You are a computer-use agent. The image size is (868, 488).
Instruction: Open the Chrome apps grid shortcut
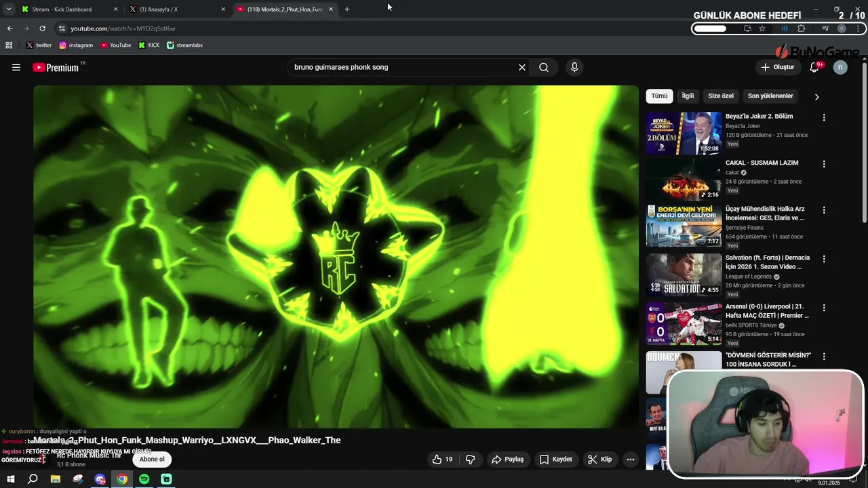9,45
